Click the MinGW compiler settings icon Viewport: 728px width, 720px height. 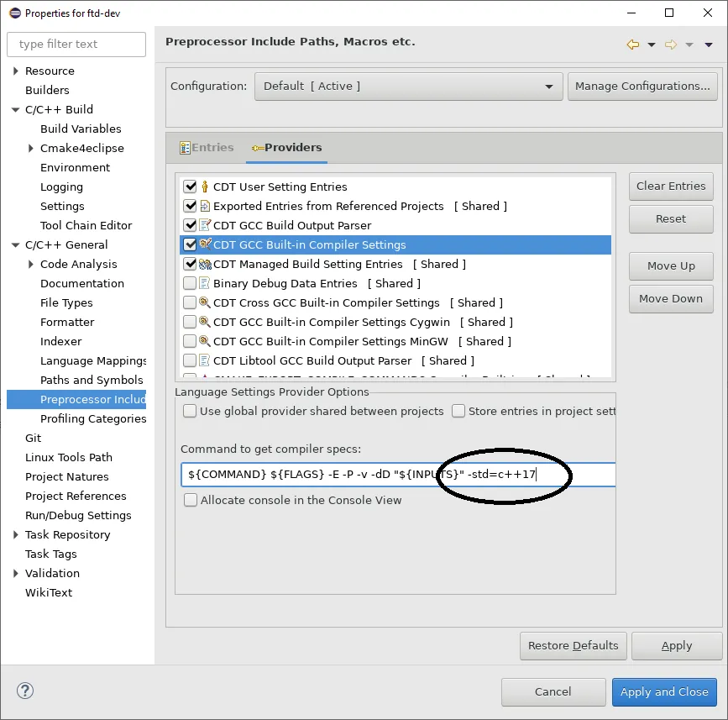point(205,341)
